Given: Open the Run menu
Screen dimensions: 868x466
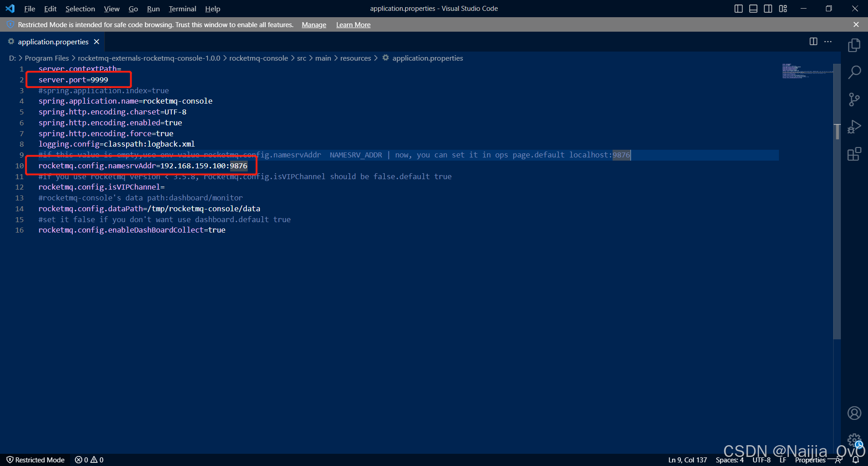Looking at the screenshot, I should pos(153,9).
